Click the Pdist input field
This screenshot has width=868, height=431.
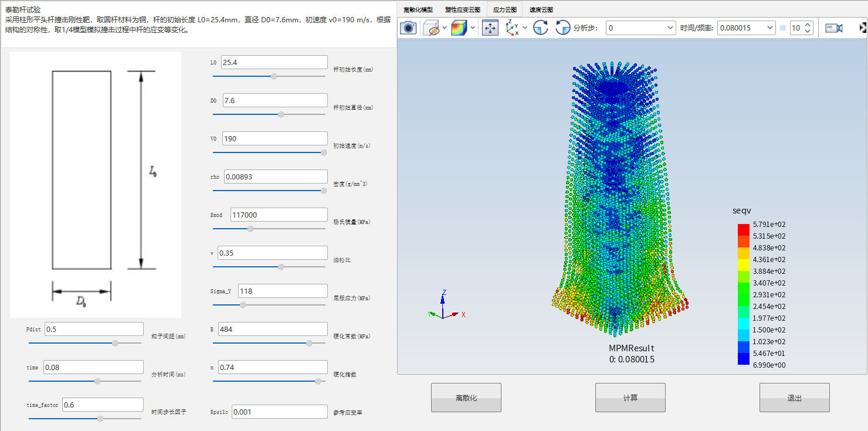click(94, 329)
